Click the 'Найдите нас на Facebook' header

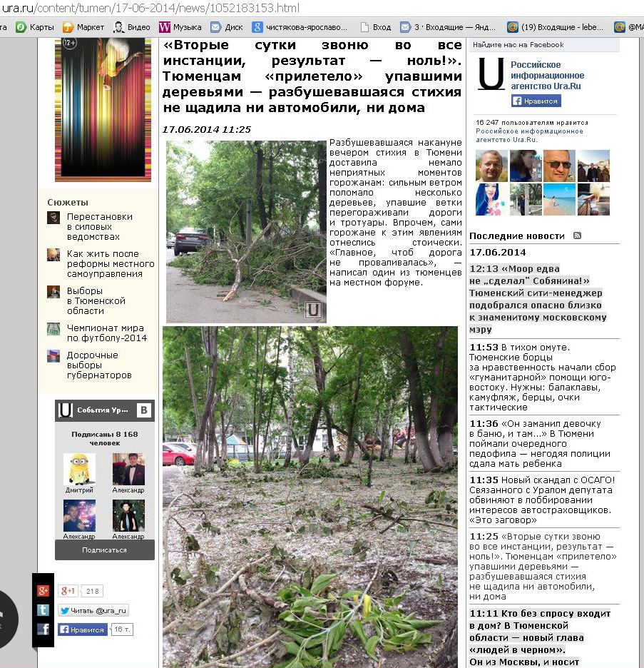click(x=518, y=45)
